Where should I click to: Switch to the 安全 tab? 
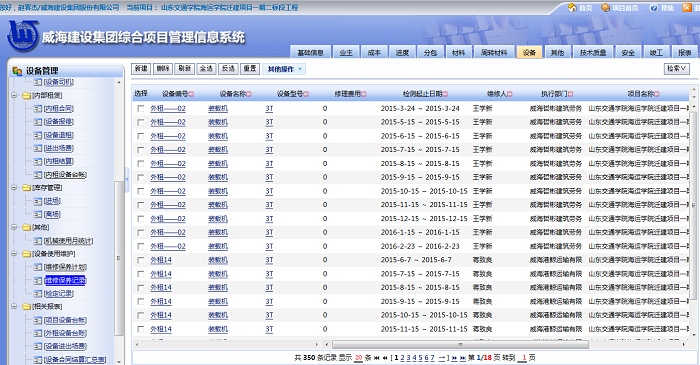coord(628,52)
